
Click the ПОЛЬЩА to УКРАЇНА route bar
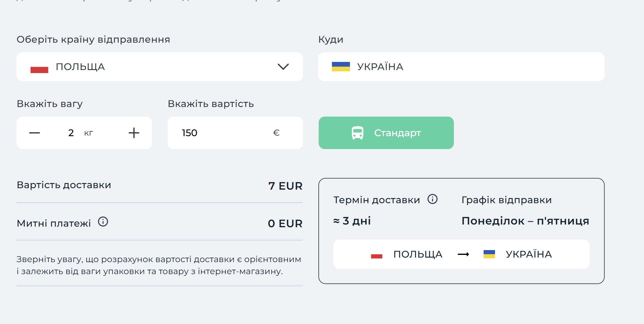[x=461, y=254]
